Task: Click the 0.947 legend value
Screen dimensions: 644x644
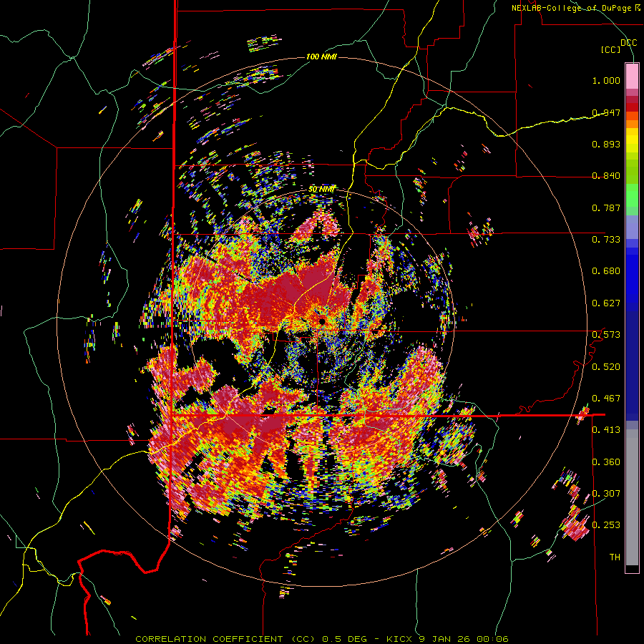Action: tap(606, 112)
